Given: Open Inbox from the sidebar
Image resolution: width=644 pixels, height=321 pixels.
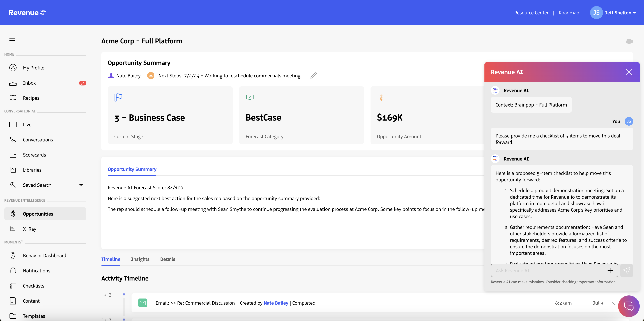Looking at the screenshot, I should click(x=29, y=83).
